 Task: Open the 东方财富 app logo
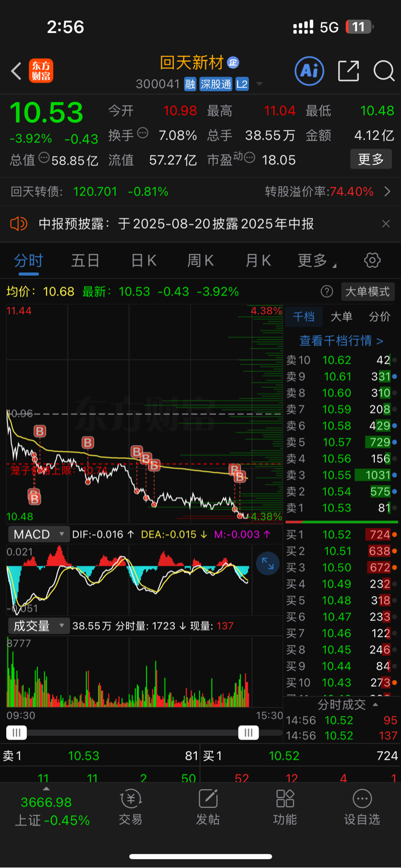tap(41, 71)
